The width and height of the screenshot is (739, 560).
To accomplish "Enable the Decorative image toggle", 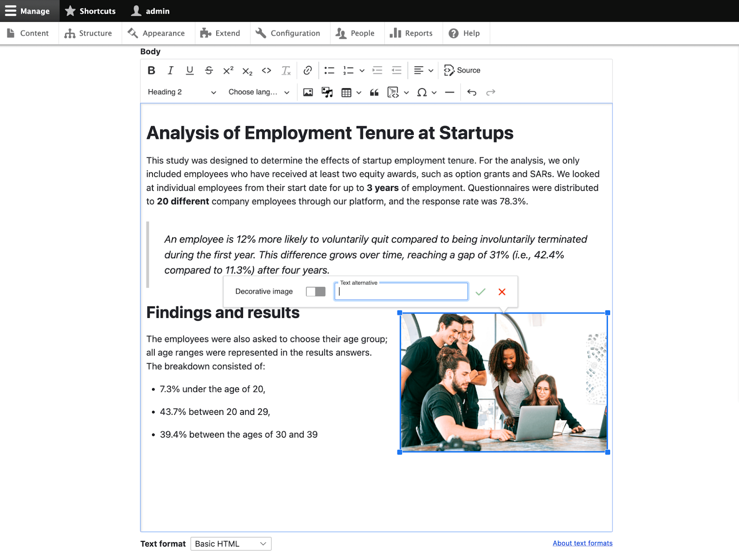I will coord(315,291).
